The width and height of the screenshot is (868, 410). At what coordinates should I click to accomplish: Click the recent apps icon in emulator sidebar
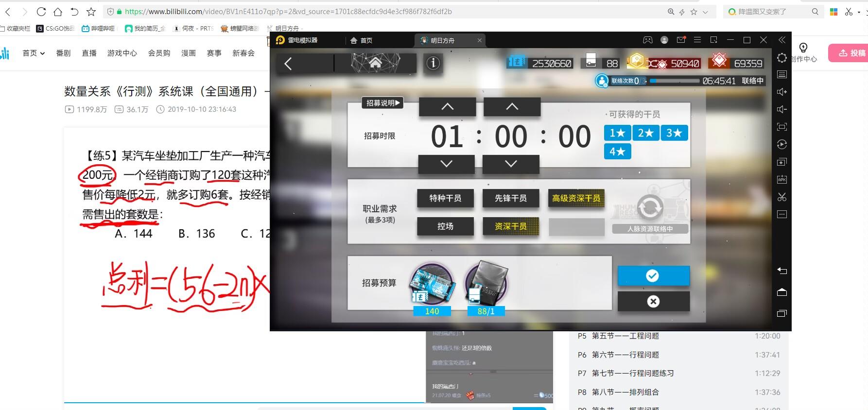[781, 313]
